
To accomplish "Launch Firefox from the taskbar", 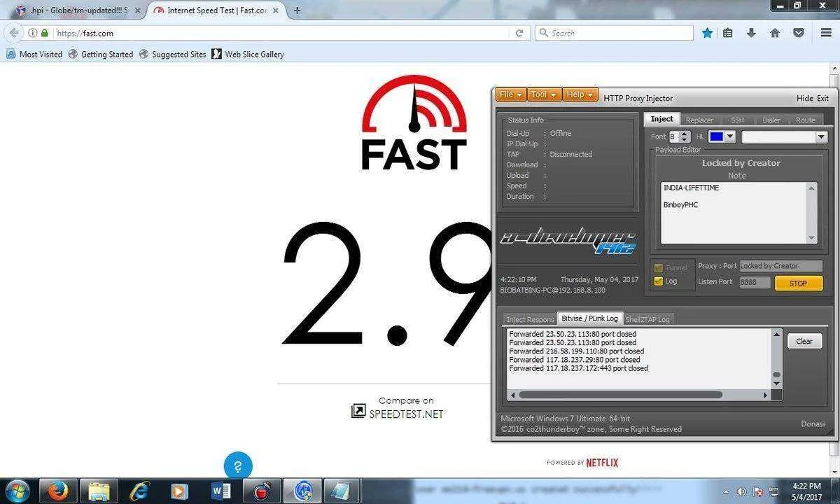I will [x=58, y=491].
